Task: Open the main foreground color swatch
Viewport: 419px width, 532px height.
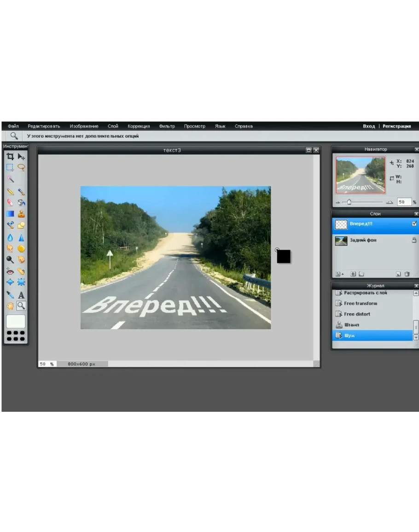Action: click(x=16, y=322)
